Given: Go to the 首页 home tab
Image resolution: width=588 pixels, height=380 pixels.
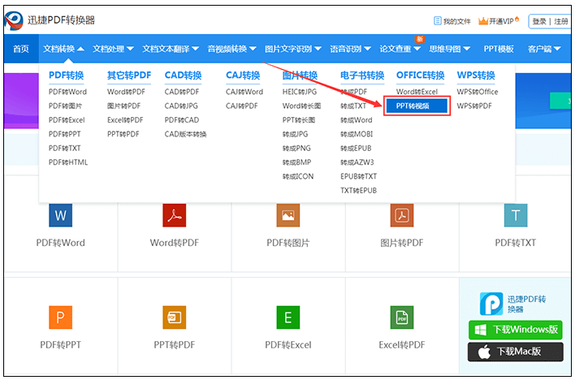Looking at the screenshot, I should coord(21,49).
